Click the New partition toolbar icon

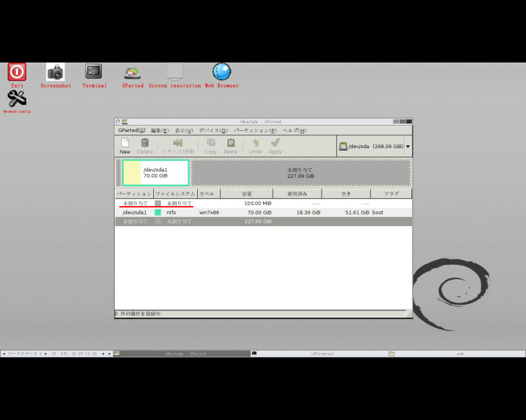[x=125, y=143]
